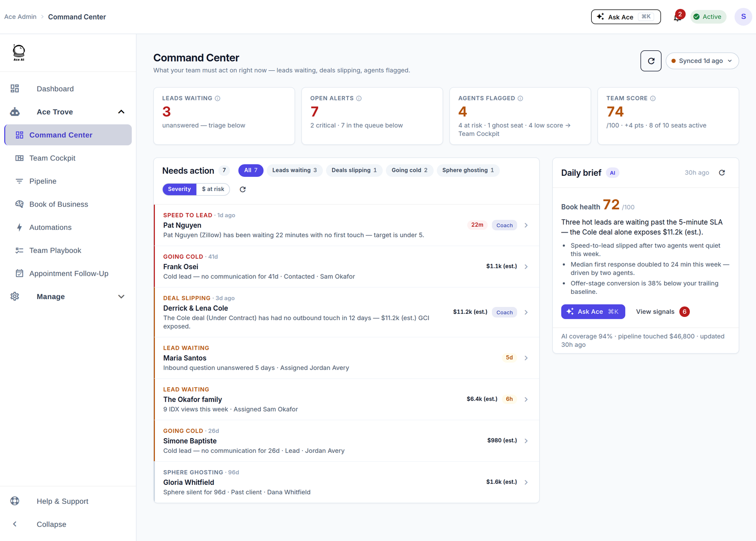The width and height of the screenshot is (756, 541).
Task: Open Help & Support
Action: click(x=68, y=501)
